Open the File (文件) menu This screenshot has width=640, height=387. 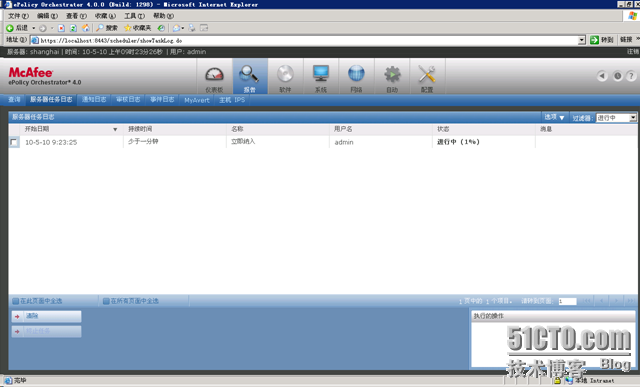(x=18, y=16)
